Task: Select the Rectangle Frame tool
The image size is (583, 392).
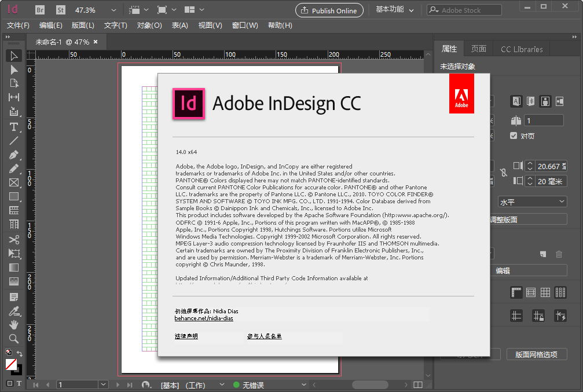Action: click(14, 182)
